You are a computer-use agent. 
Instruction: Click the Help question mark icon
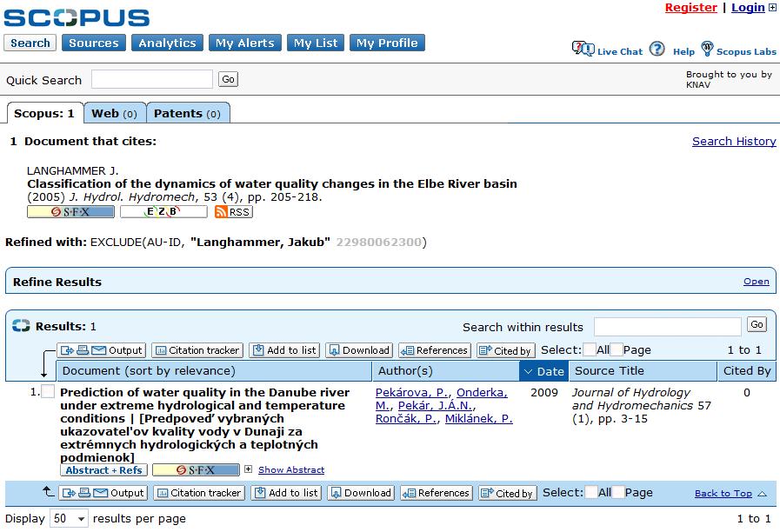tap(657, 49)
